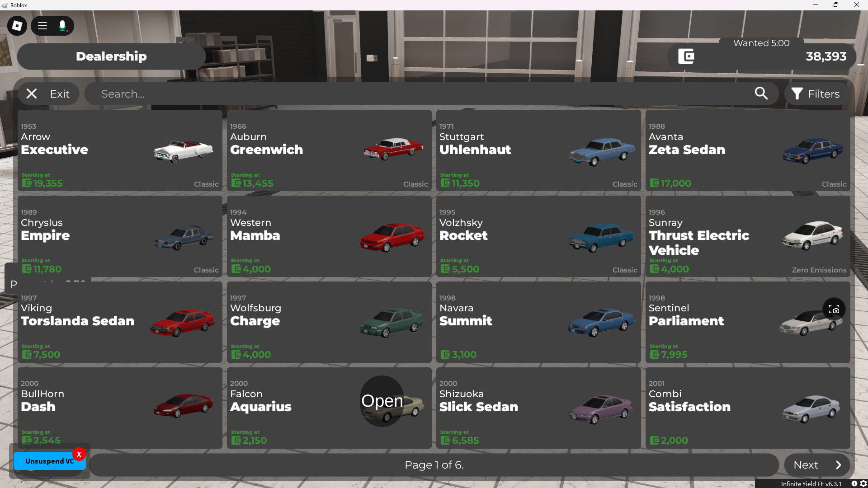Viewport: 868px width, 488px height.
Task: Click the cash wallet icon
Action: tap(686, 56)
